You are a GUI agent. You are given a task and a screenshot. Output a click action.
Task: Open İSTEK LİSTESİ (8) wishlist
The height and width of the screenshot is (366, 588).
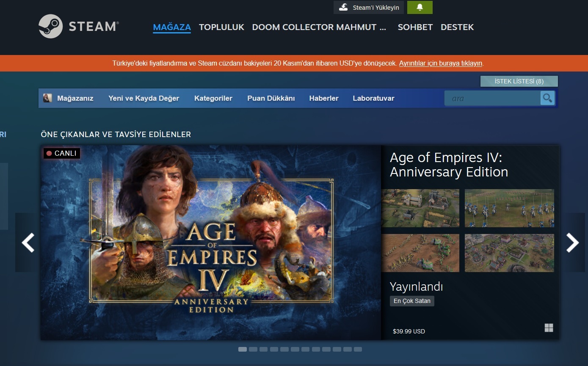pos(519,81)
